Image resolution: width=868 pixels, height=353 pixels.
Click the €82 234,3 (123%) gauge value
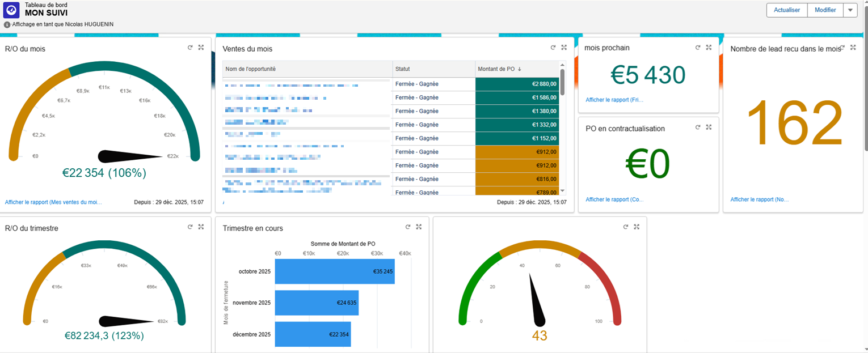pyautogui.click(x=105, y=335)
